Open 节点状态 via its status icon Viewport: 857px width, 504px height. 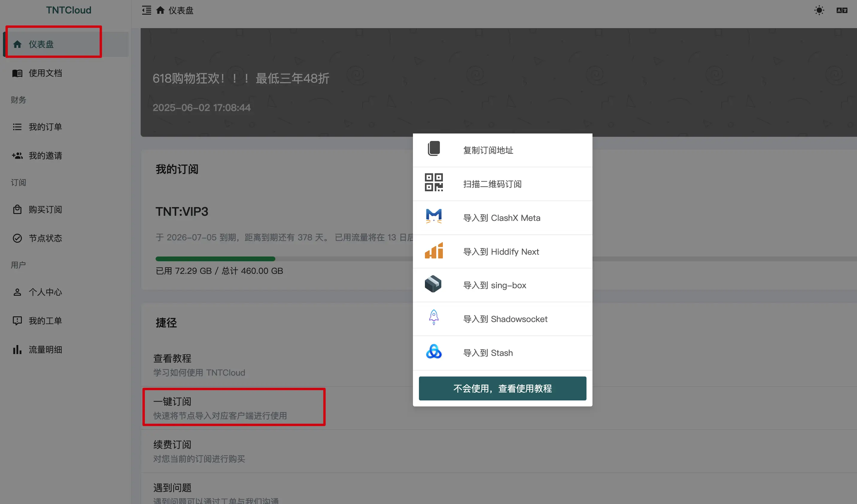coord(17,238)
